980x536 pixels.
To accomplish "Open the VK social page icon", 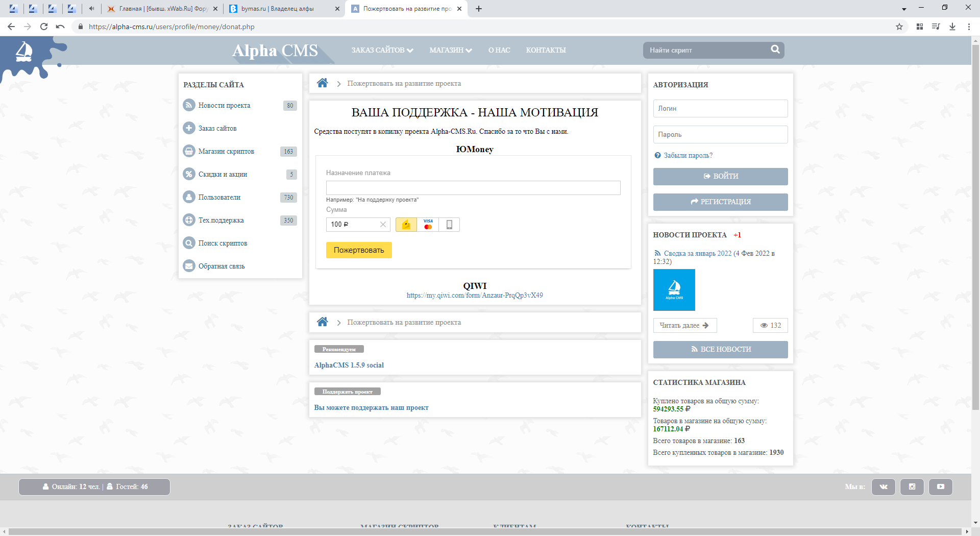I will [x=883, y=487].
